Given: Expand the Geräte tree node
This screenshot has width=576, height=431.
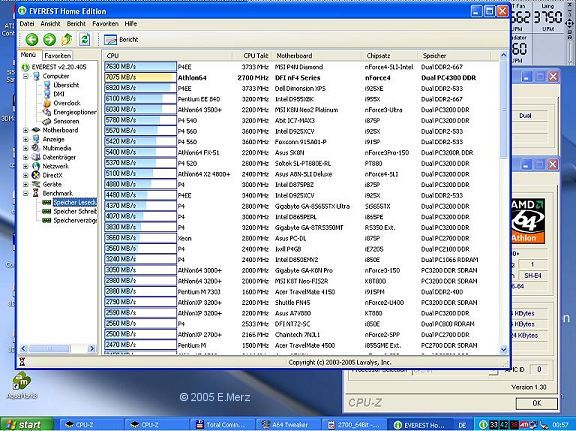Looking at the screenshot, I should point(26,184).
